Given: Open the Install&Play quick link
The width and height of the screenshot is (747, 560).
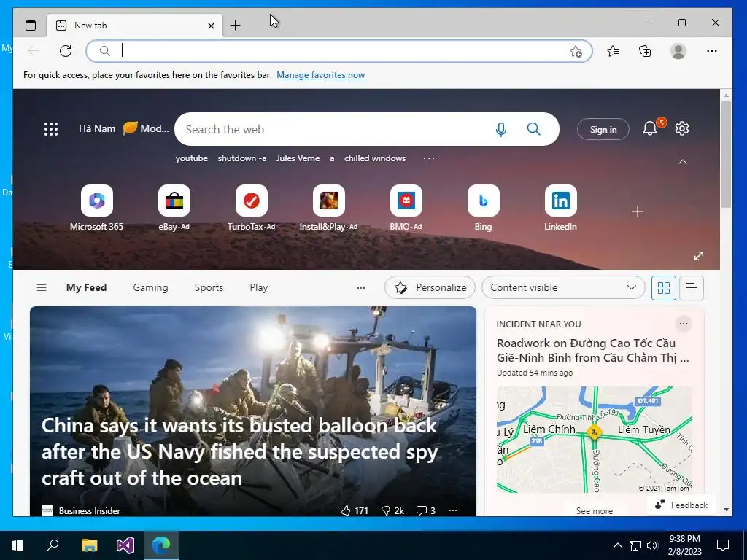Looking at the screenshot, I should pyautogui.click(x=328, y=208).
